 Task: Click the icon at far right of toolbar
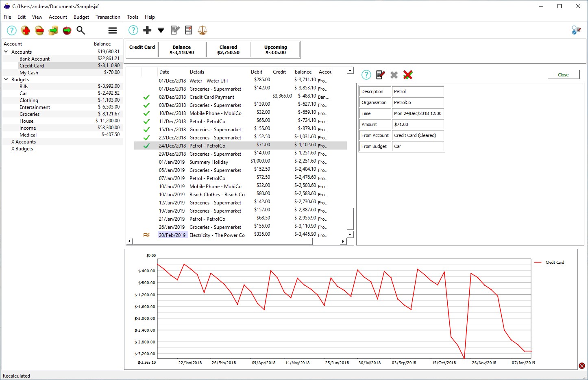click(576, 30)
